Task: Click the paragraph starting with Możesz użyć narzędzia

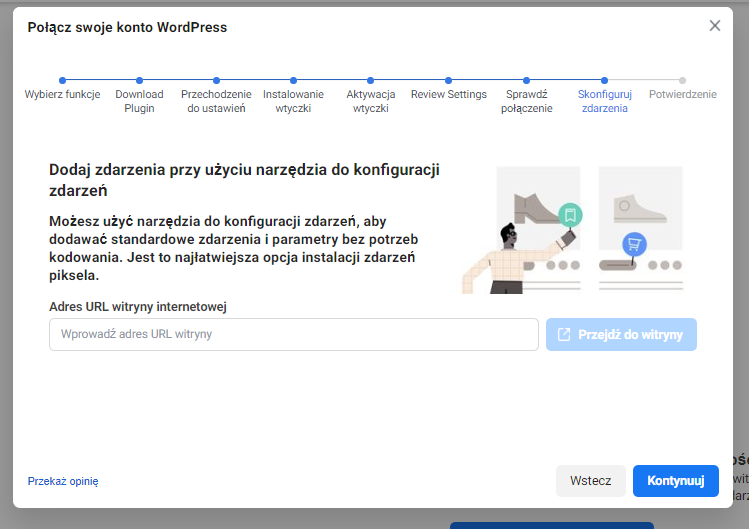Action: click(x=234, y=248)
